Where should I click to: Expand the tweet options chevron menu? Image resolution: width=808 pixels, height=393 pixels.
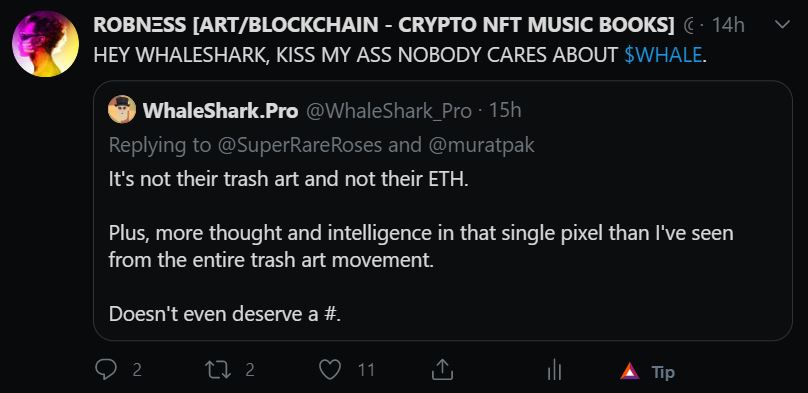click(x=782, y=25)
